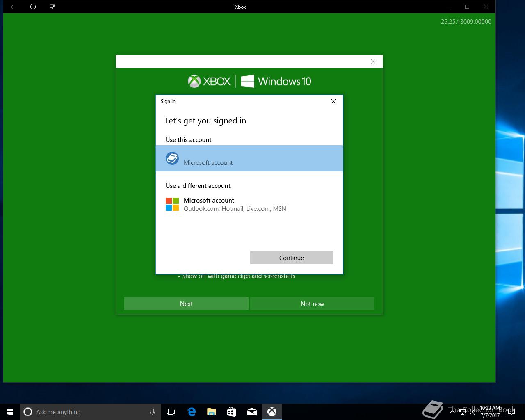Open File Explorer from the taskbar
Image resolution: width=525 pixels, height=420 pixels.
coord(212,412)
